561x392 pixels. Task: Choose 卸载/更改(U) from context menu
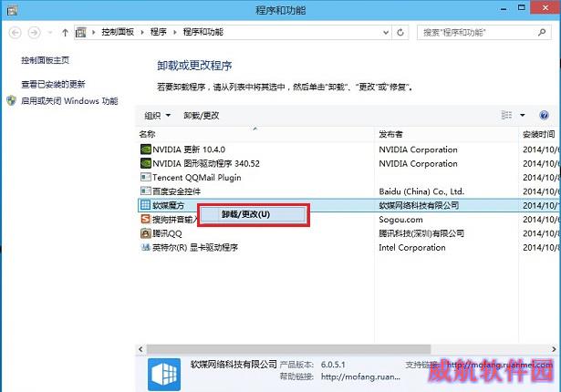(254, 214)
